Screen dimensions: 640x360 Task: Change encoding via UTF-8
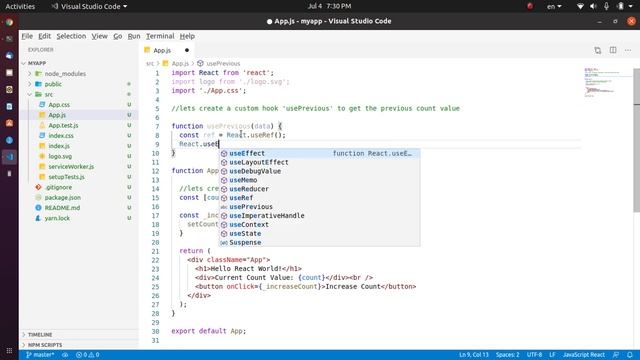534,355
